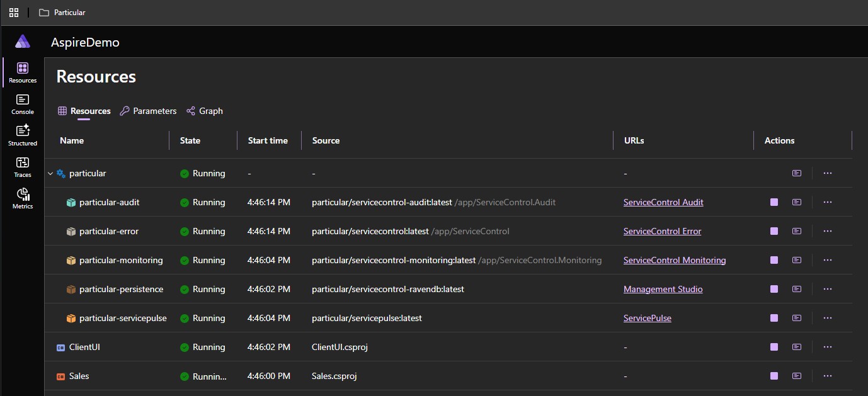This screenshot has height=396, width=868.
Task: Open more actions menu for particular-audit
Action: (828, 202)
